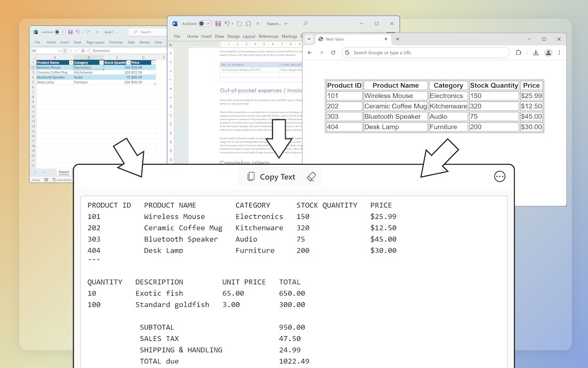The height and width of the screenshot is (368, 588).
Task: Click the Excel Search box
Action: [147, 32]
